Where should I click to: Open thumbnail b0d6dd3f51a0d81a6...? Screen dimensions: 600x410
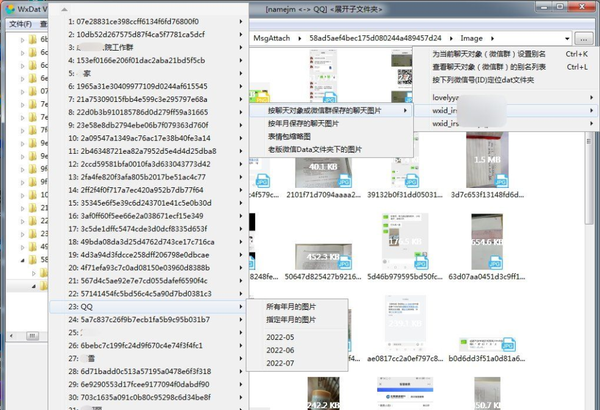click(487, 344)
